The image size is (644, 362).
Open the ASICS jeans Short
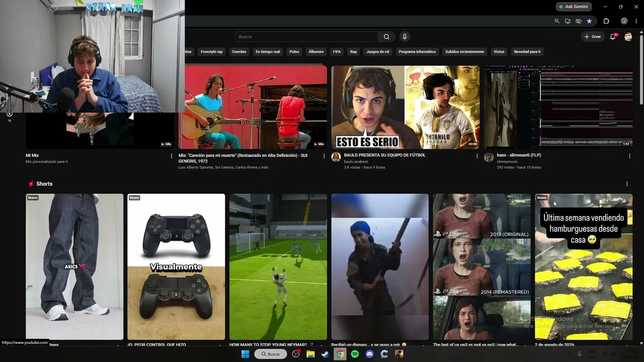74,267
